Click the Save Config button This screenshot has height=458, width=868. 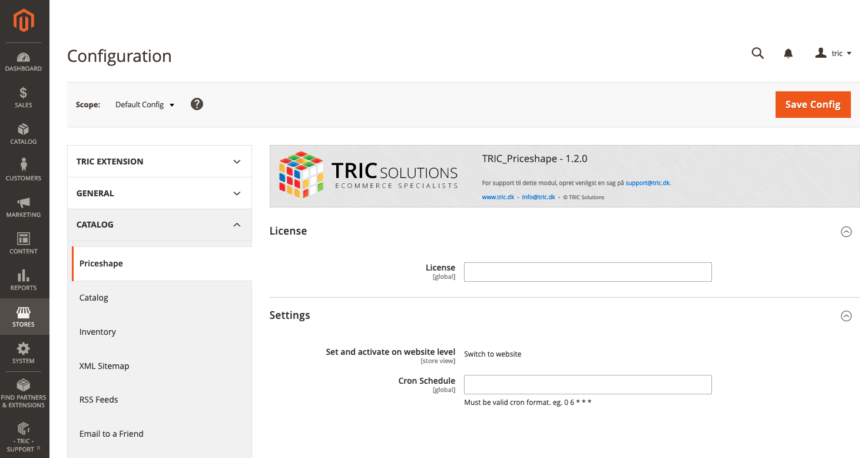(813, 104)
